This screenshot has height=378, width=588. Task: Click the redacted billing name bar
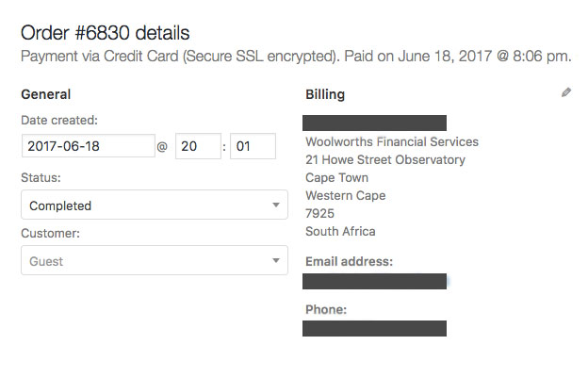[374, 123]
